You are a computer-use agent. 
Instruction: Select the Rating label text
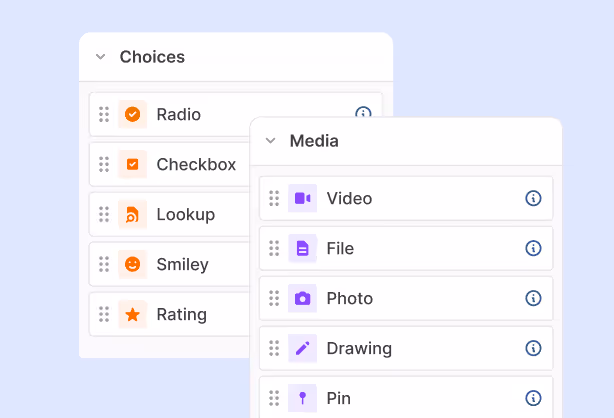point(182,315)
